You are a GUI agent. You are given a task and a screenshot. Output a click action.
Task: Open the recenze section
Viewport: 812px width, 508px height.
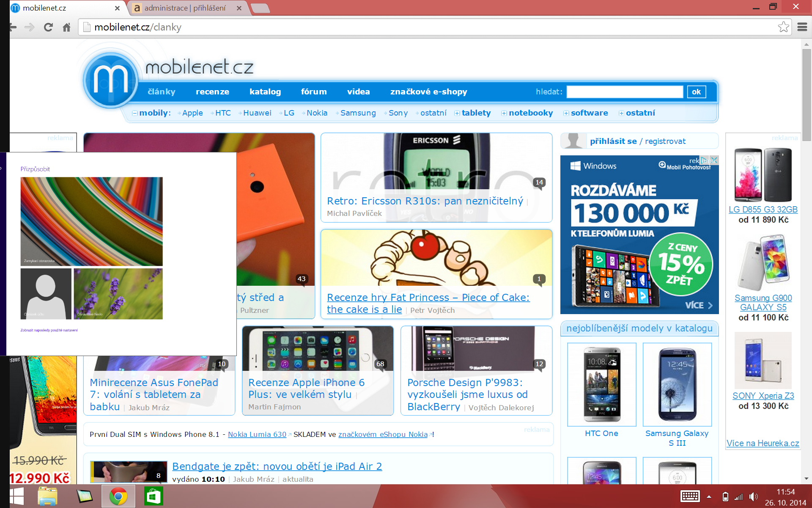coord(213,91)
